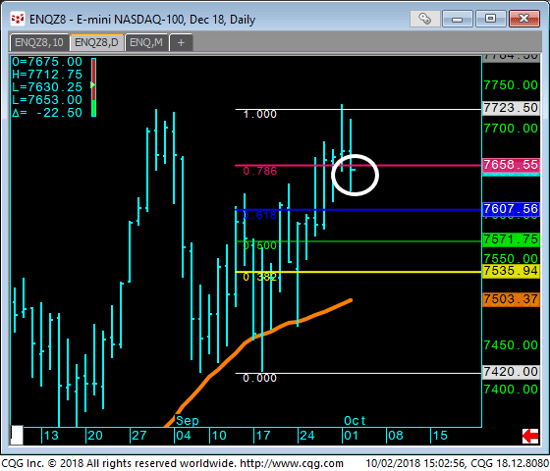Click the white circle annotation on chart
550x471 pixels.
[355, 174]
